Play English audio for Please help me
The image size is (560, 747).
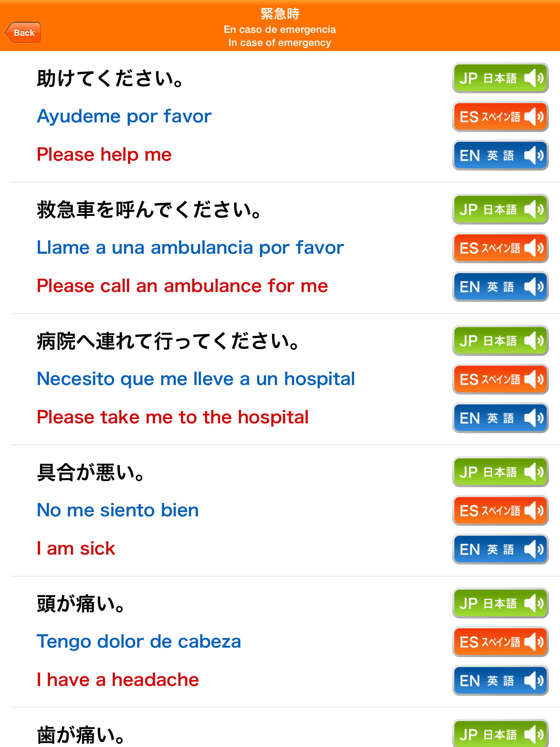coord(500,155)
